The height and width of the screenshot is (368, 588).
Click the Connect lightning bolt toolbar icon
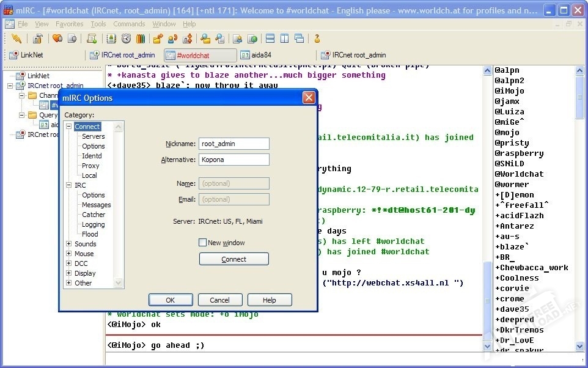17,39
